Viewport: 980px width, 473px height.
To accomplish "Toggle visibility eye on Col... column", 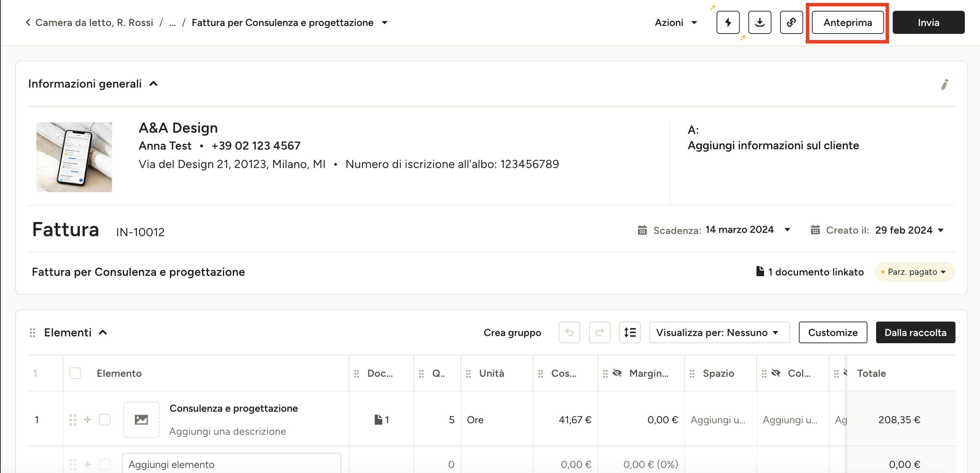I will 776,373.
